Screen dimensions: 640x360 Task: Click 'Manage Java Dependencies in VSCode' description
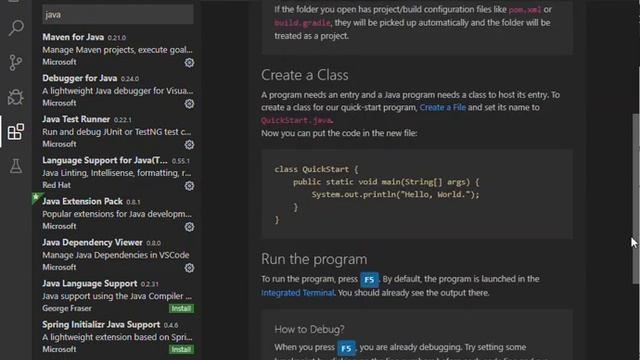click(x=116, y=255)
